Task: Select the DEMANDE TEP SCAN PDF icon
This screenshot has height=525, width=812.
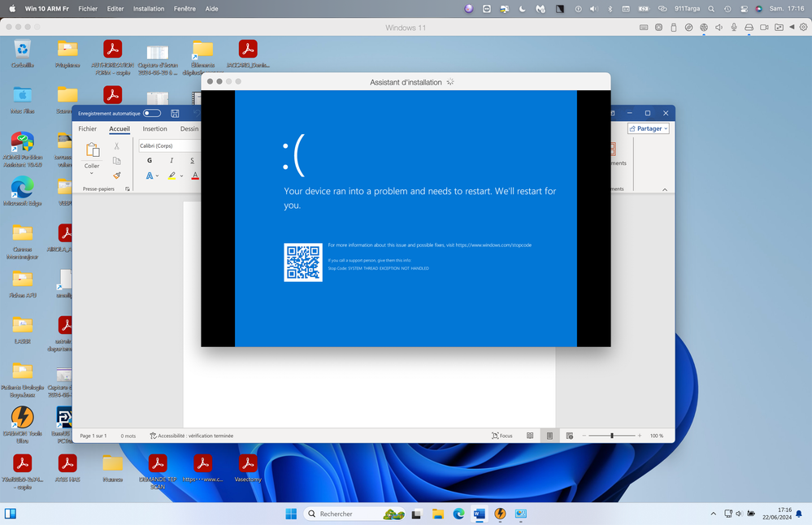Action: tap(158, 471)
